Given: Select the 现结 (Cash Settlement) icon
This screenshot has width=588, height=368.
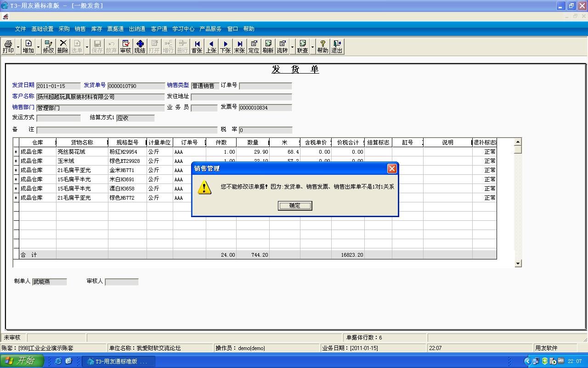Looking at the screenshot, I should [140, 46].
